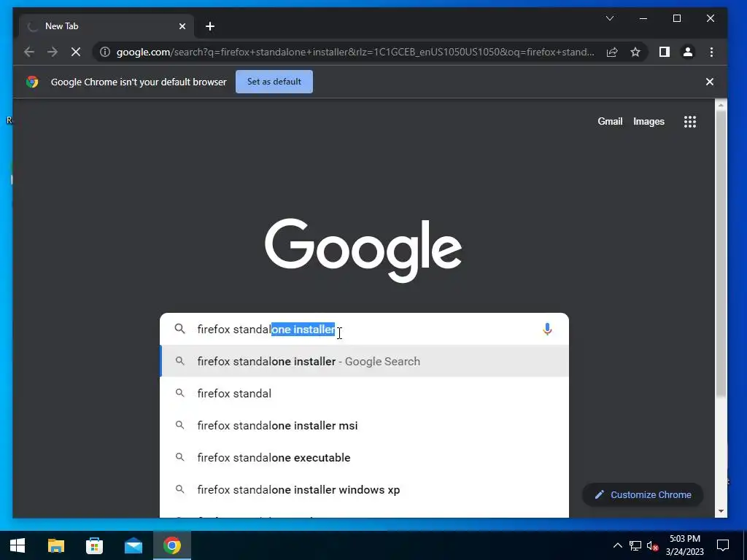Go back to previous page

point(29,52)
